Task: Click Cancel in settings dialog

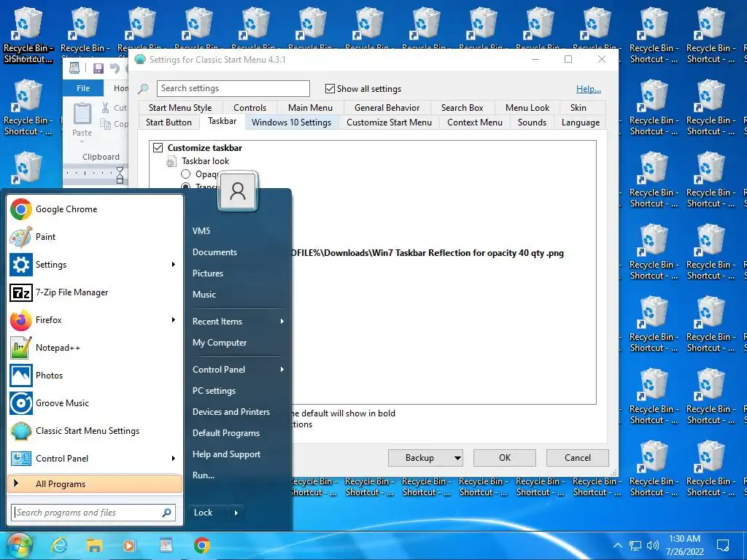Action: pyautogui.click(x=578, y=458)
